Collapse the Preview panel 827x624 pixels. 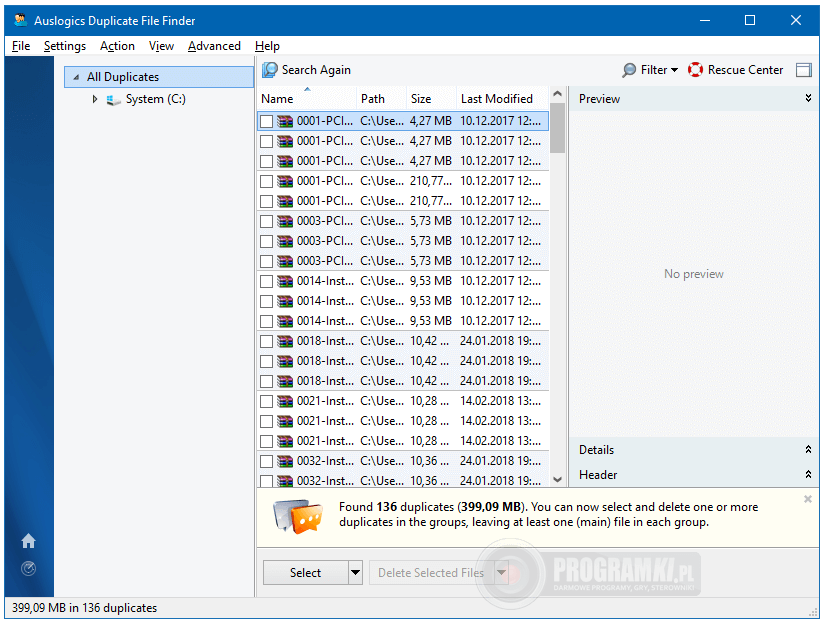(808, 98)
